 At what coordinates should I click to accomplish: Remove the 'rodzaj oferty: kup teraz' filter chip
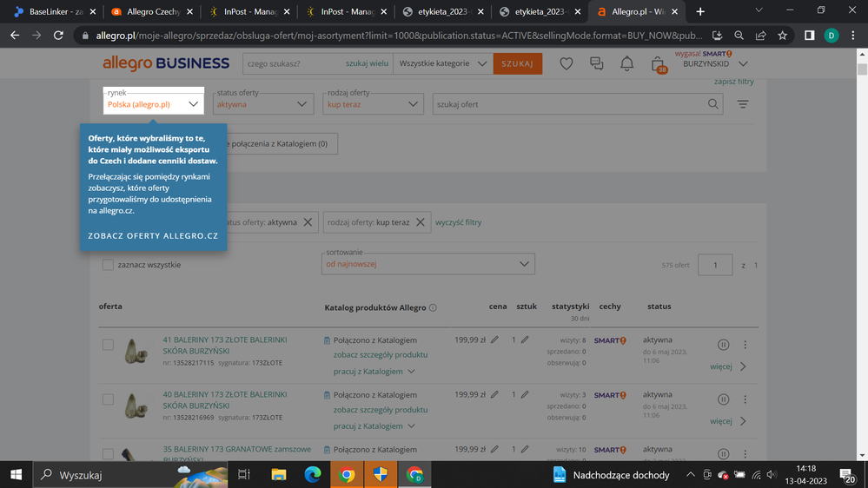[x=421, y=222]
